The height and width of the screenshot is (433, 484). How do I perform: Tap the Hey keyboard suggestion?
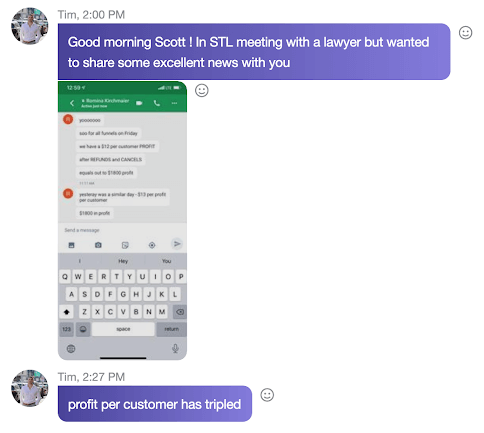click(x=123, y=261)
